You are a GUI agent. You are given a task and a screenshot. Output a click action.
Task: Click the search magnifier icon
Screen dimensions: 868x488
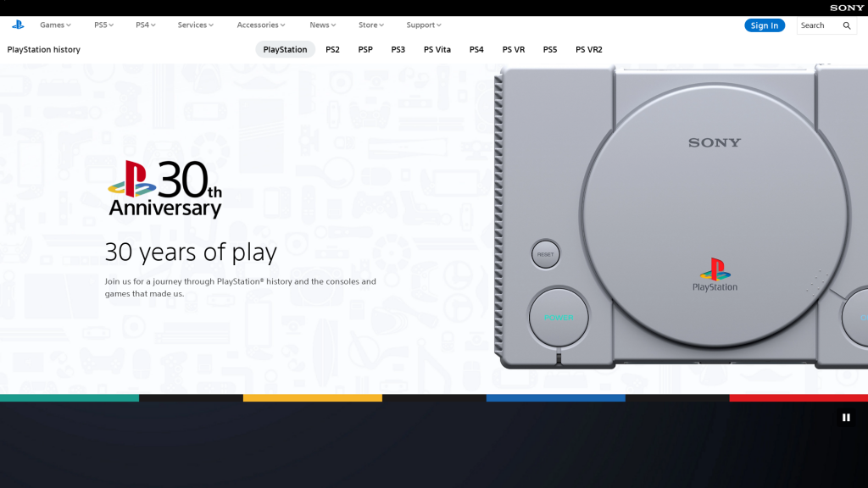(846, 25)
